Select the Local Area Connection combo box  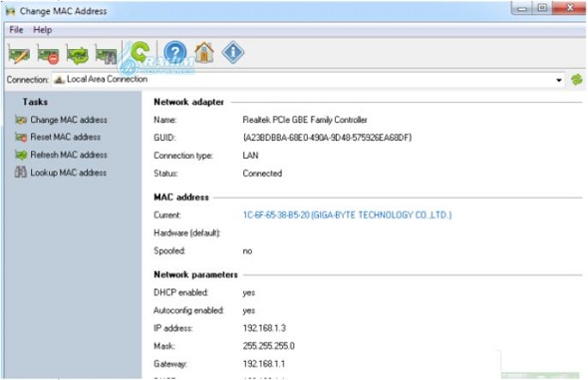point(308,80)
